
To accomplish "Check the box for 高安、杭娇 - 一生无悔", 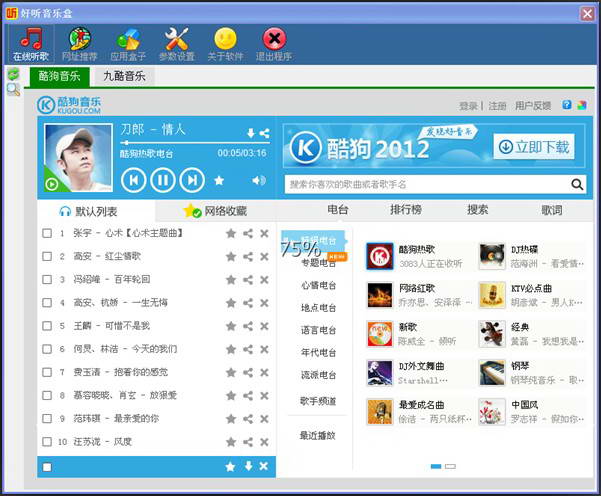I will pyautogui.click(x=47, y=303).
